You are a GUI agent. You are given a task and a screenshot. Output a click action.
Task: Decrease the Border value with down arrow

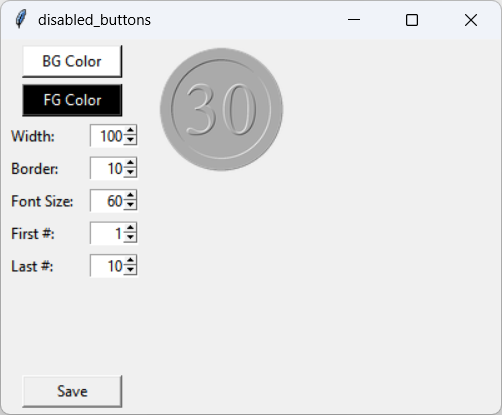coord(130,173)
